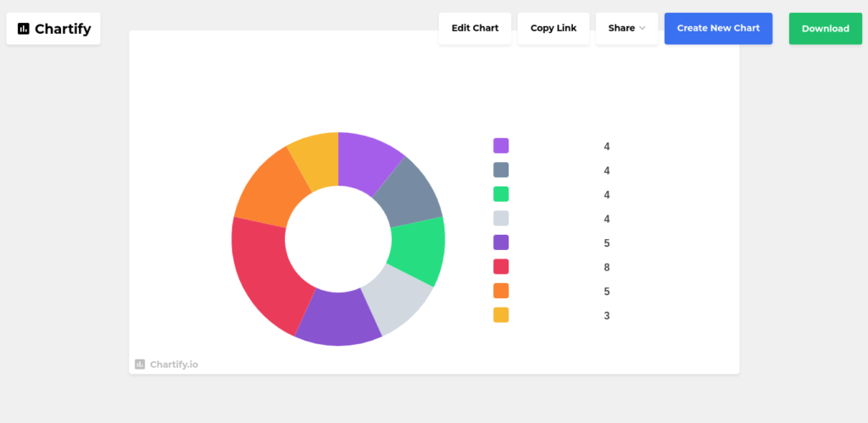Click the blue Create New Chart button
This screenshot has width=868, height=423.
pyautogui.click(x=718, y=28)
